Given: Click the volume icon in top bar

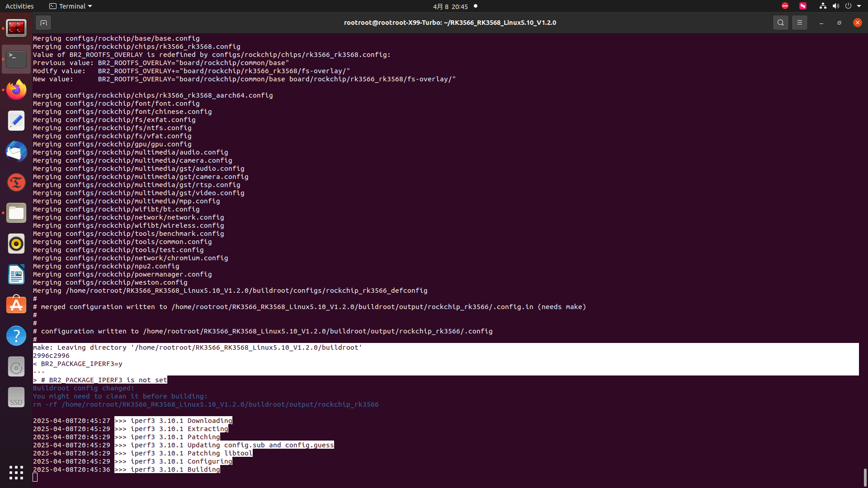Looking at the screenshot, I should point(835,6).
